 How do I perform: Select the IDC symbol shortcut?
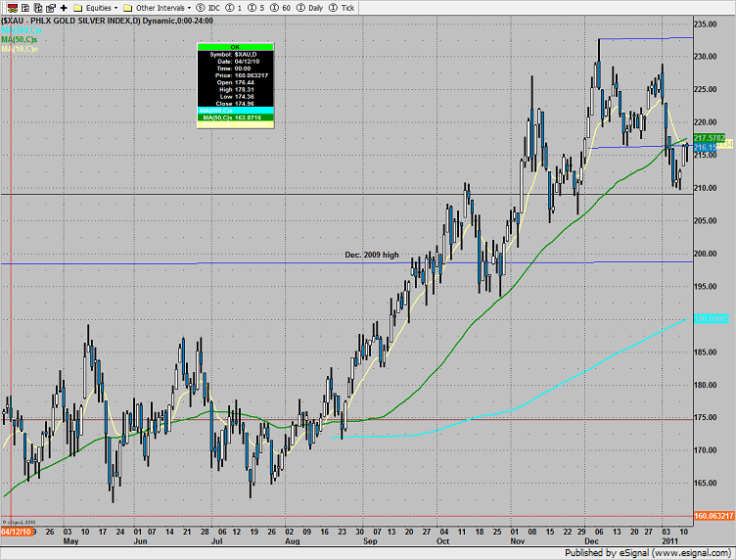(207, 8)
